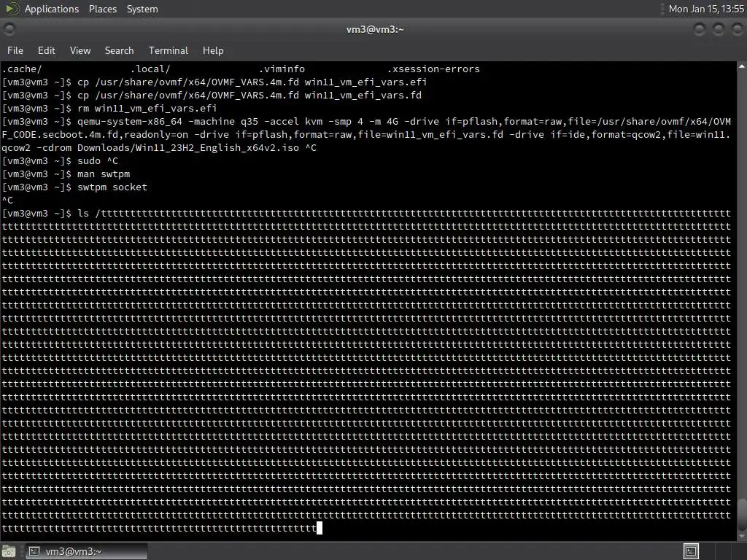Click the '.cache/' text in terminal
This screenshot has height=560, width=747.
(22, 69)
